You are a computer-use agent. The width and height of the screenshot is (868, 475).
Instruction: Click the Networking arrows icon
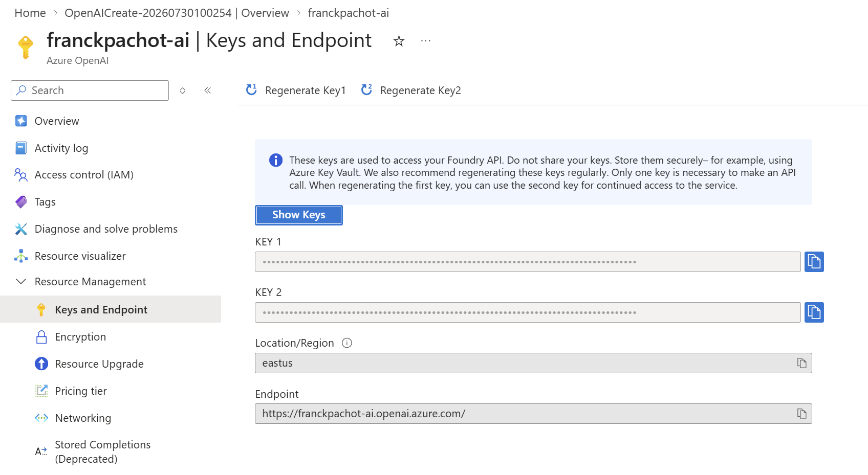tap(41, 418)
